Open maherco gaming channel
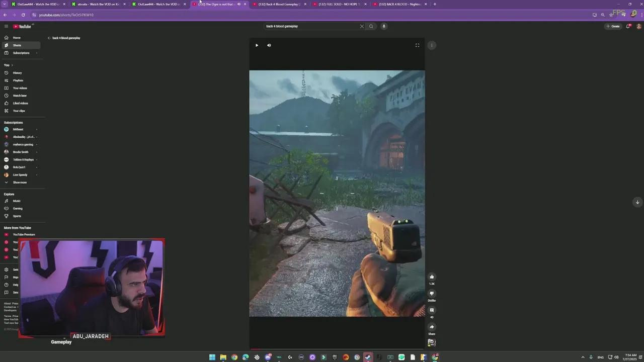 20,144
